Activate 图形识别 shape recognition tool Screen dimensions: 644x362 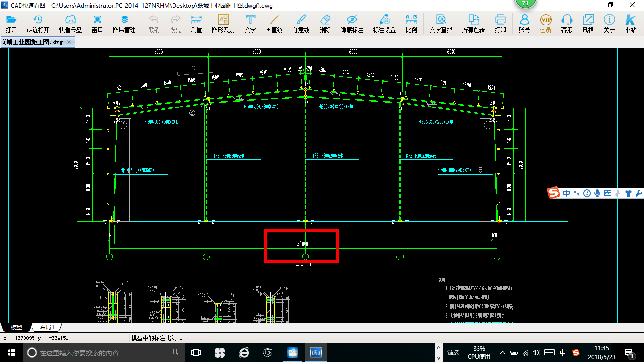click(223, 23)
